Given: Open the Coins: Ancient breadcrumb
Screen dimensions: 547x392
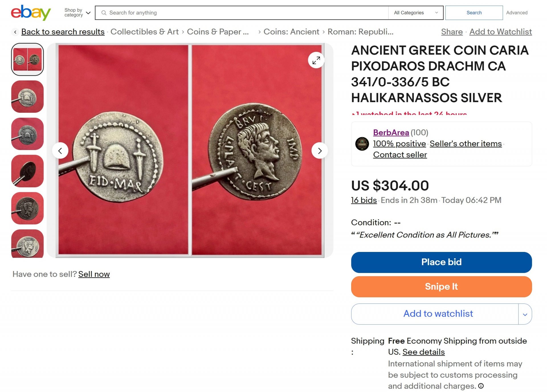Looking at the screenshot, I should 291,32.
